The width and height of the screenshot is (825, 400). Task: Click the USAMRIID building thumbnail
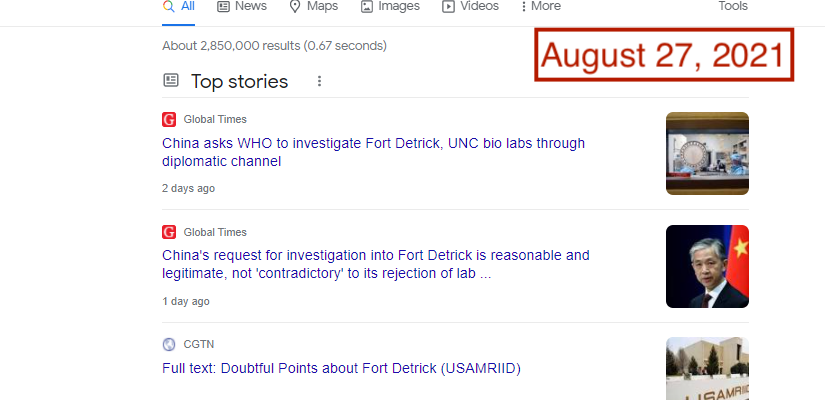(x=707, y=368)
